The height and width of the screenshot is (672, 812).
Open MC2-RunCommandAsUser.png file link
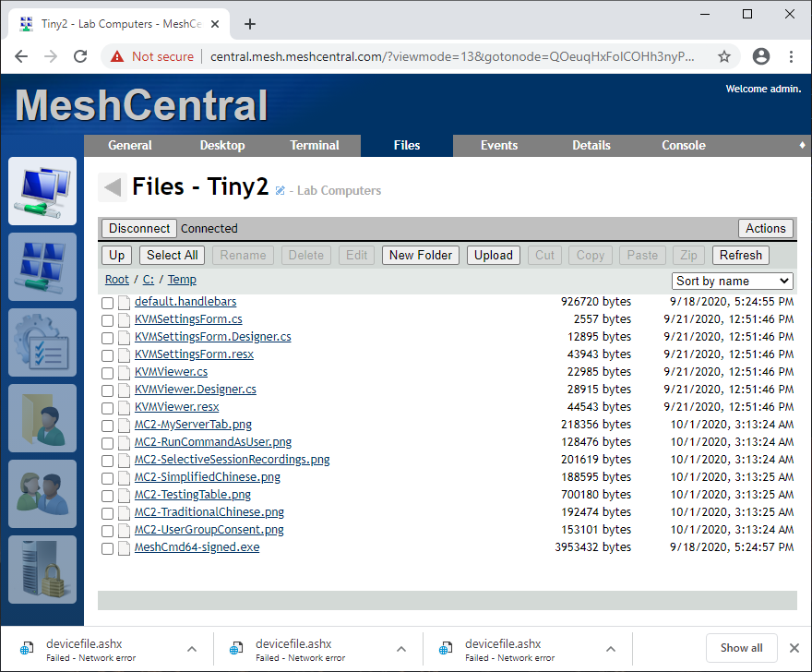click(x=213, y=442)
